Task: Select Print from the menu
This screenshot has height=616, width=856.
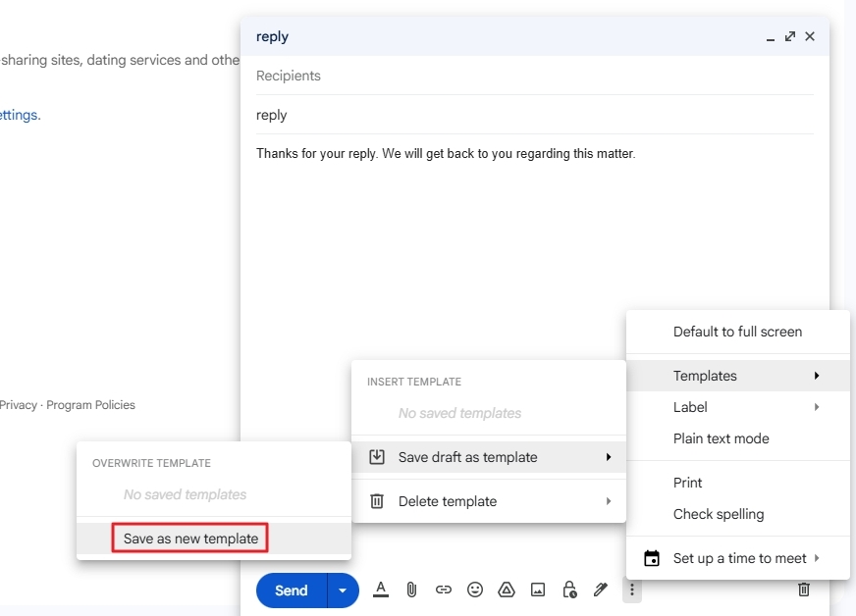Action: tap(737, 483)
